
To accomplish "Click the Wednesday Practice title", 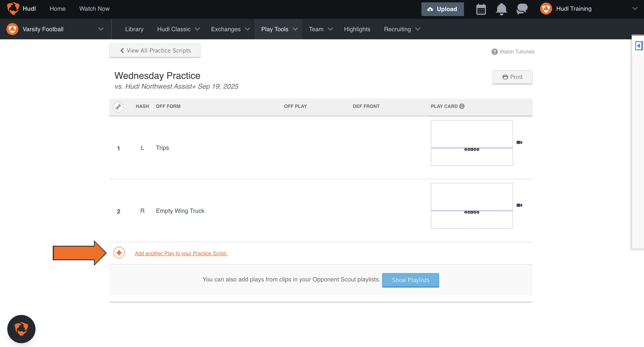I will (x=157, y=76).
